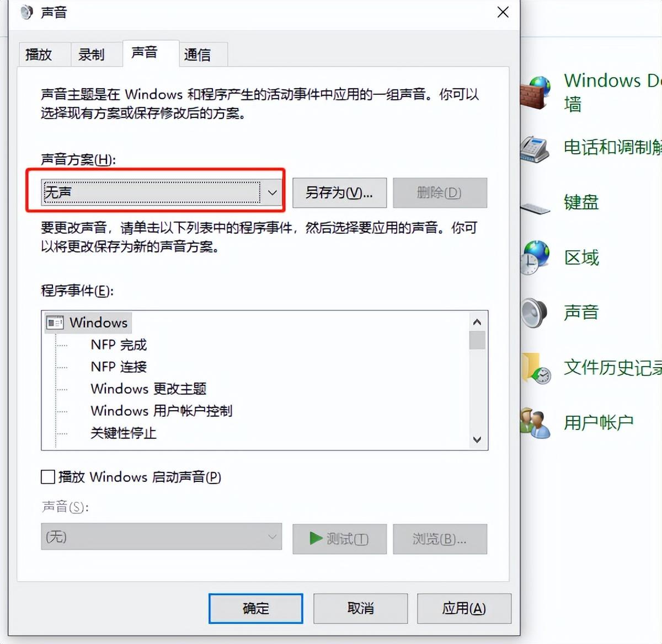Select the Windows 更改主题 event
This screenshot has width=662, height=644.
point(148,389)
